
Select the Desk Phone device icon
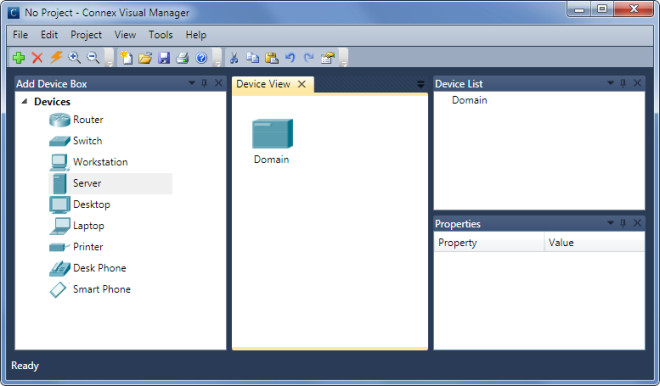[x=59, y=268]
